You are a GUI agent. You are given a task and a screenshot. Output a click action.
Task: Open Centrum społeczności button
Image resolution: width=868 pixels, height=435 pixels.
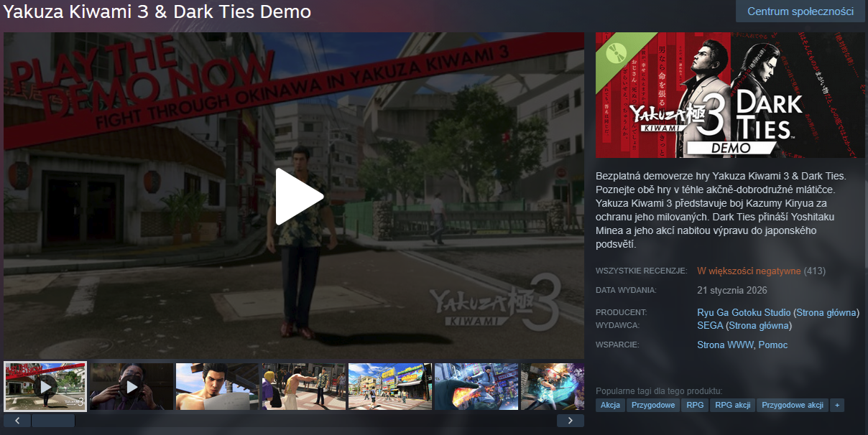[x=800, y=11]
